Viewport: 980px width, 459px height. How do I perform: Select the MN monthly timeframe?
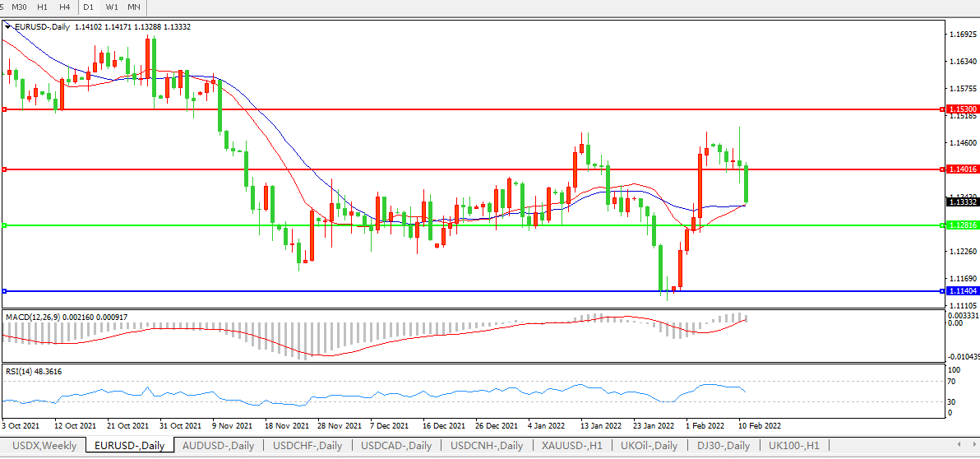pyautogui.click(x=133, y=7)
